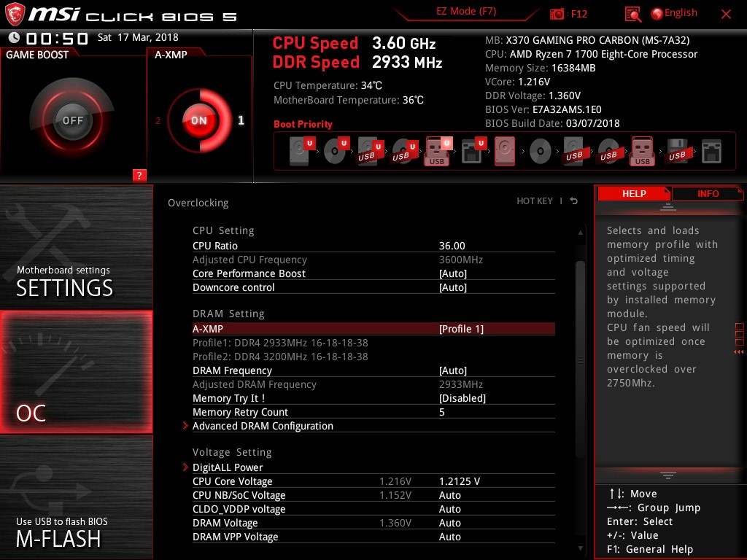Viewport: 747px width, 560px height.
Task: Edit the CPU Ratio 36.00 field
Action: (x=373, y=246)
